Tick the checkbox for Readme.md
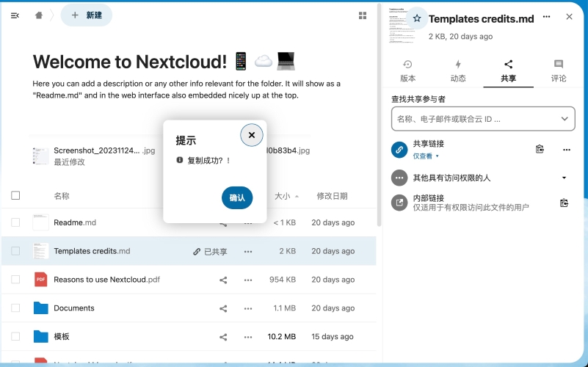588x367 pixels. coord(15,222)
